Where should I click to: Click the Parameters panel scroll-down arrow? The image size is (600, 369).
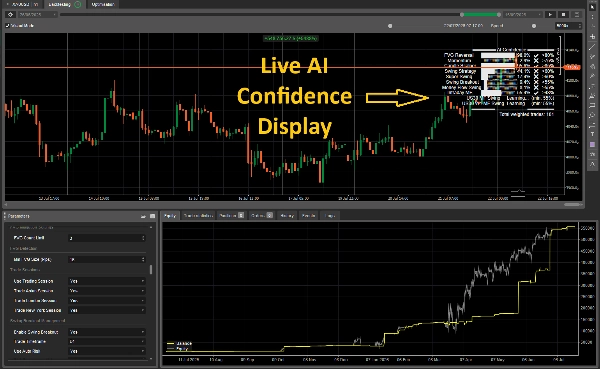[151, 359]
